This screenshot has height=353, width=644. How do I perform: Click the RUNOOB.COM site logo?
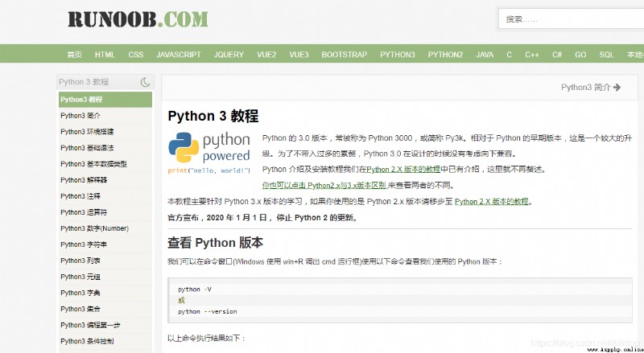point(138,19)
